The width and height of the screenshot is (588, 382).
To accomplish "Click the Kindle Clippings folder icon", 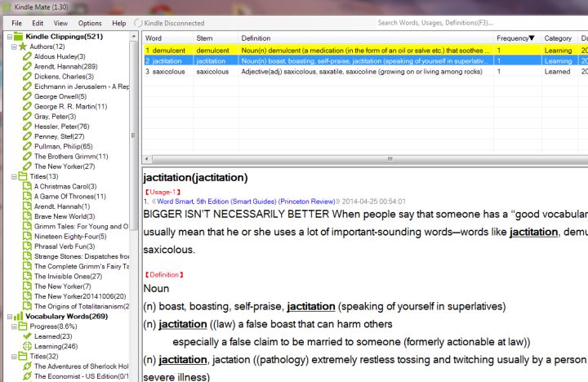I will pos(18,37).
